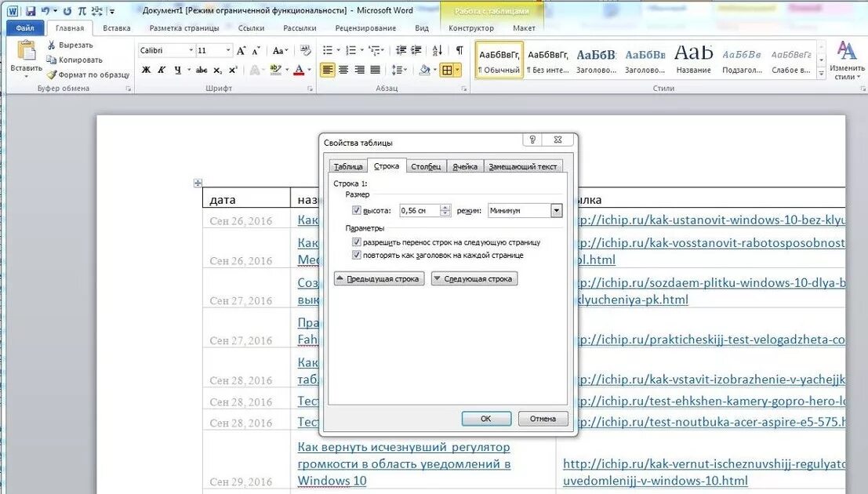Click the Paste (Вставить) clipboard icon
868x494 pixels.
[x=25, y=50]
